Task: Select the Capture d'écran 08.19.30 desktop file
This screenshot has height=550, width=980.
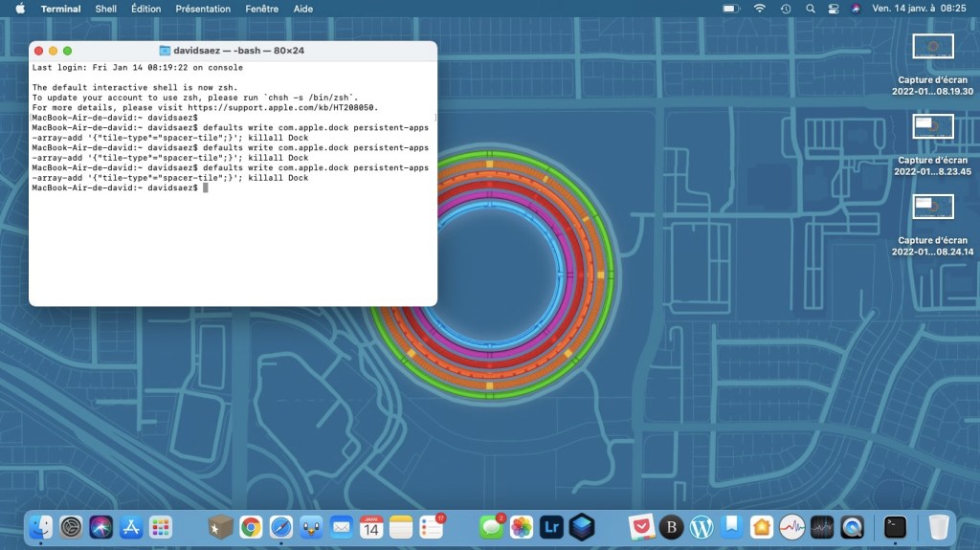Action: [933, 47]
